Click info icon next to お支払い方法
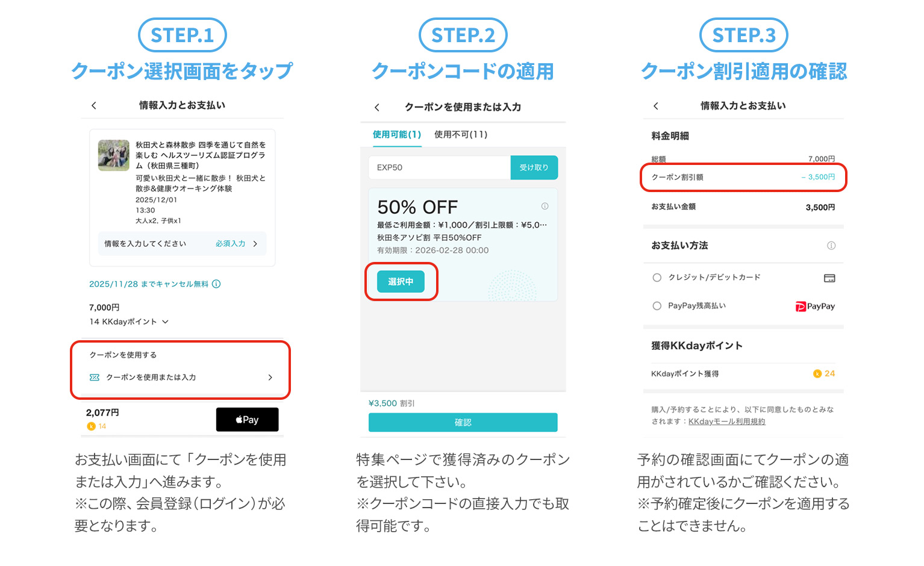Screen dimensions: 924x566 (831, 246)
